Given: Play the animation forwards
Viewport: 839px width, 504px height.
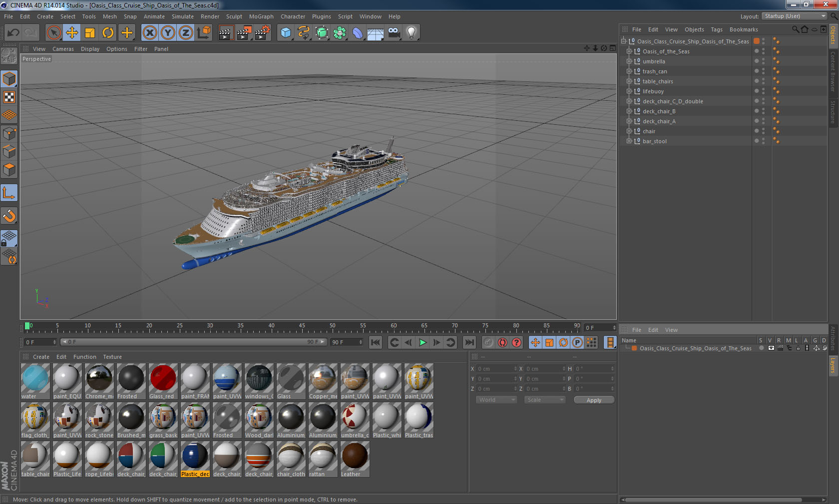Looking at the screenshot, I should (x=422, y=342).
